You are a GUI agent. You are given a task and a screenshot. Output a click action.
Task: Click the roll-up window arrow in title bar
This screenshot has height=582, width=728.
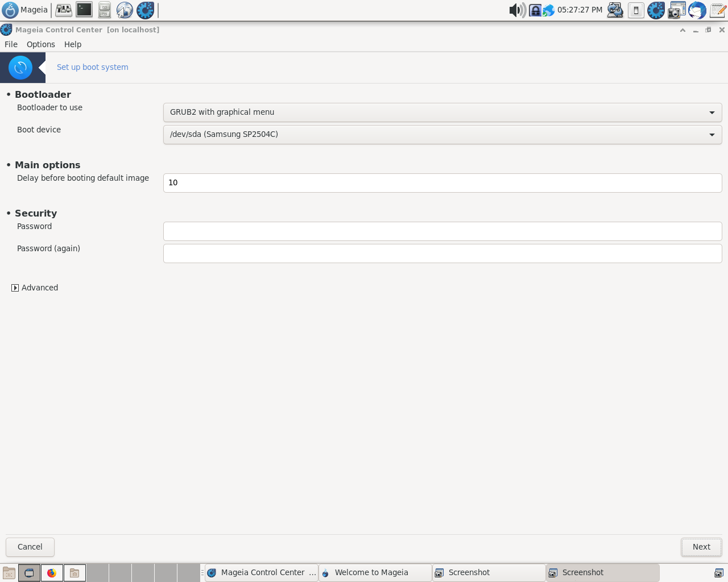click(682, 30)
